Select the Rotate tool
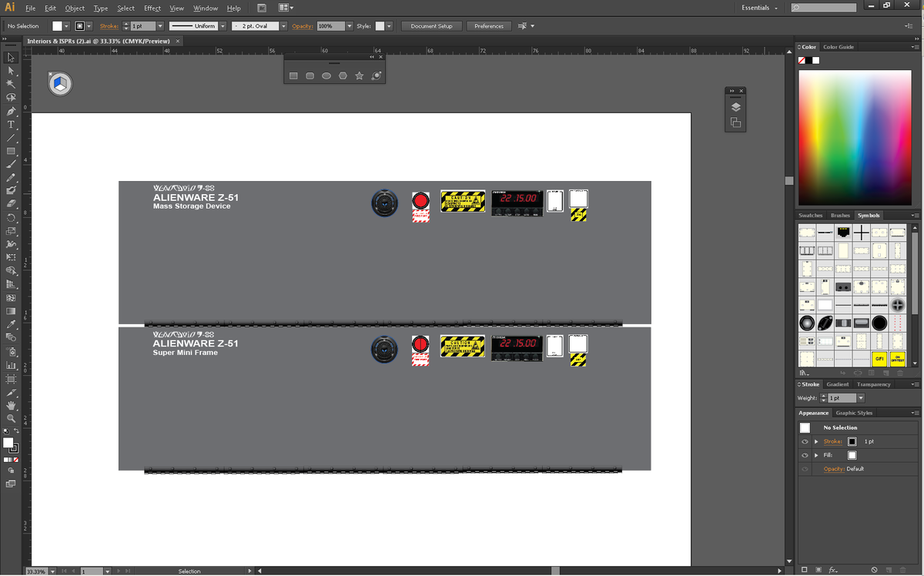The width and height of the screenshot is (924, 576). click(11, 217)
